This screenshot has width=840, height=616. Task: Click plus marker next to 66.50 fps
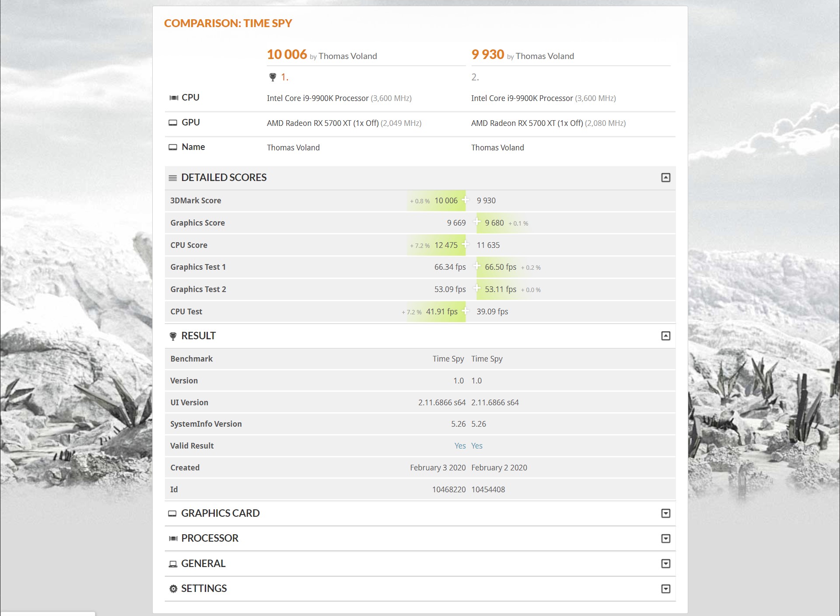pos(477,266)
